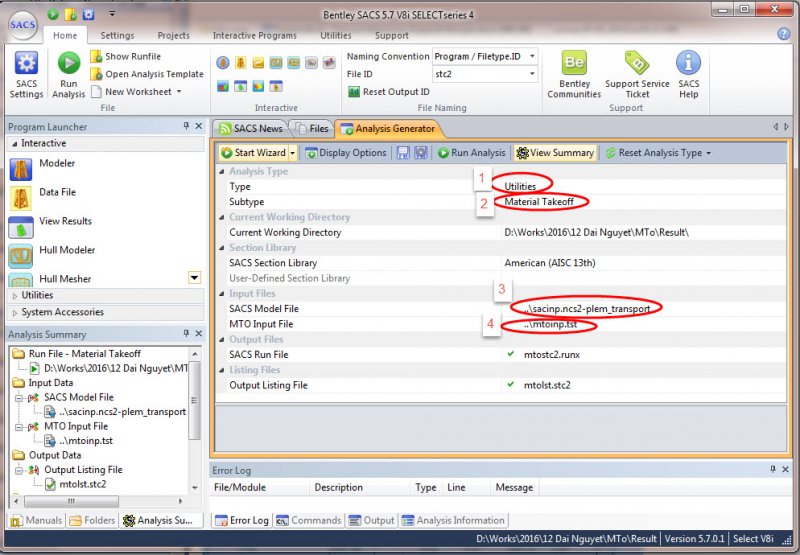Select the Current Working Directory value
The image size is (800, 555).
[643, 232]
